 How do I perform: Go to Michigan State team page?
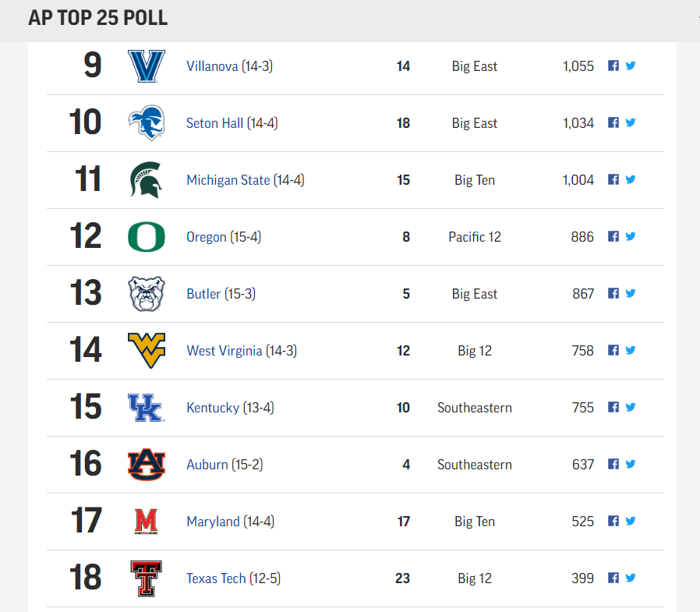(228, 180)
